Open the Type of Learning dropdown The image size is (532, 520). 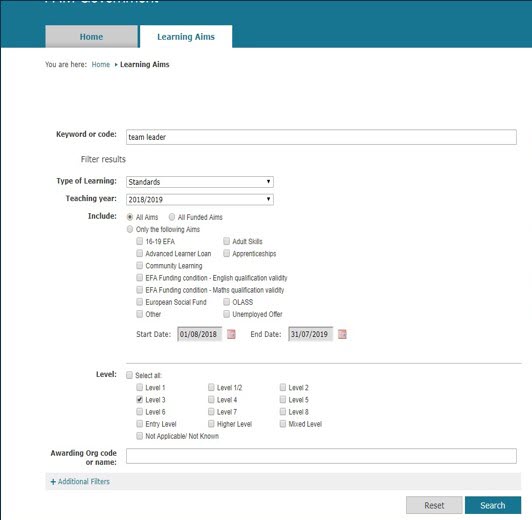(x=200, y=182)
